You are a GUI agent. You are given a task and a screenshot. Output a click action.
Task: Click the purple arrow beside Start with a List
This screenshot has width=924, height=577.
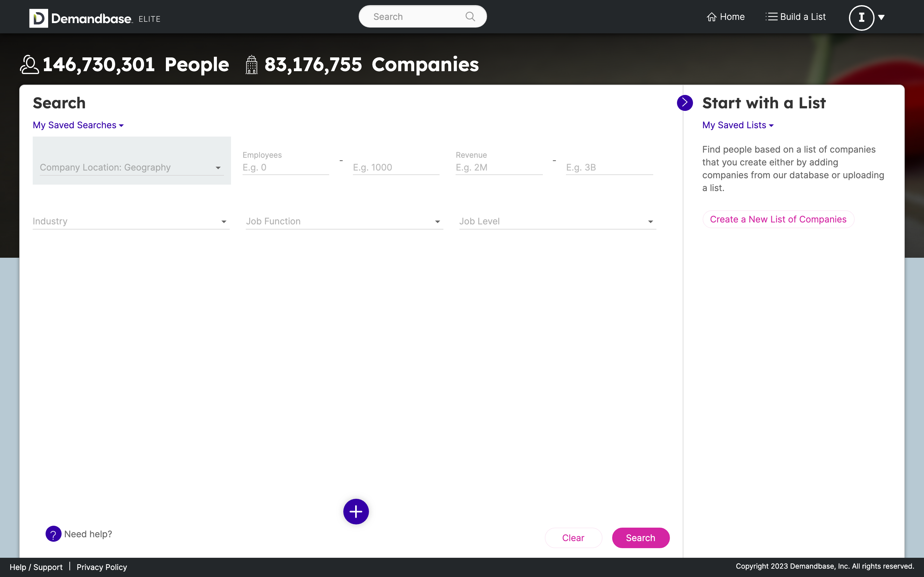coord(685,103)
